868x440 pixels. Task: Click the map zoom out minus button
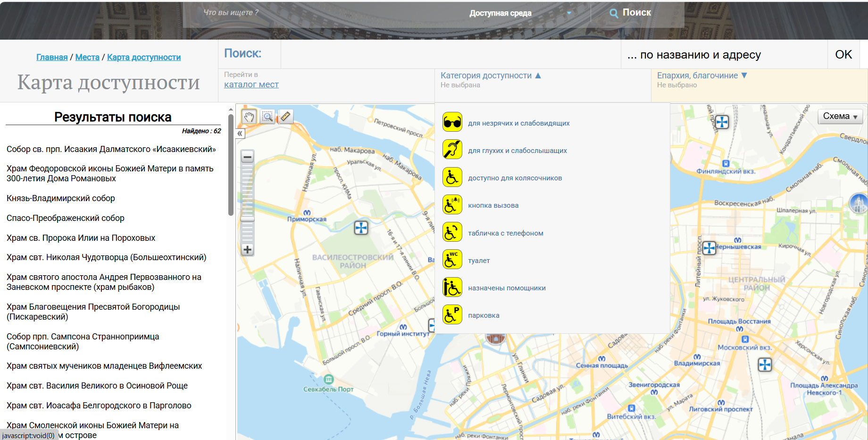coord(248,157)
